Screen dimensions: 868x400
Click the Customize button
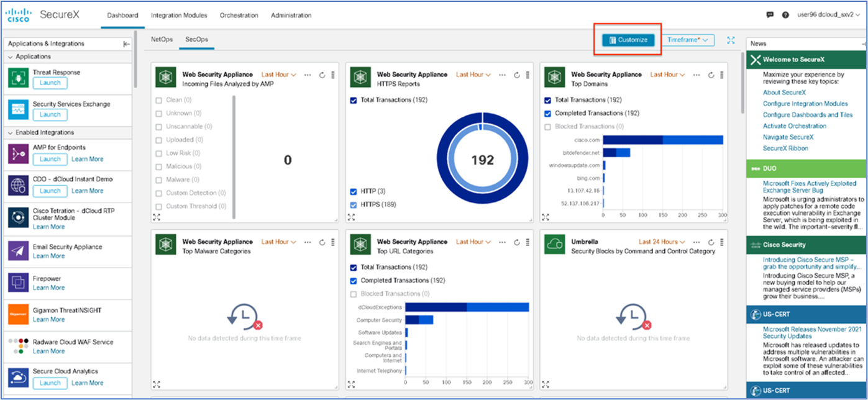[x=628, y=40]
